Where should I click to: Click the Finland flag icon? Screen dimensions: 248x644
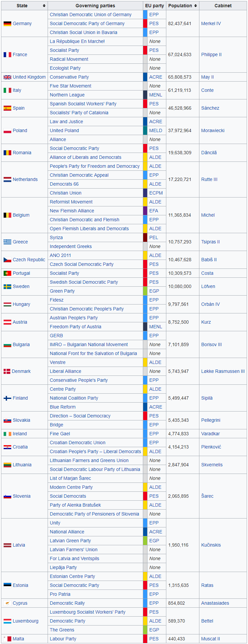tap(7, 398)
